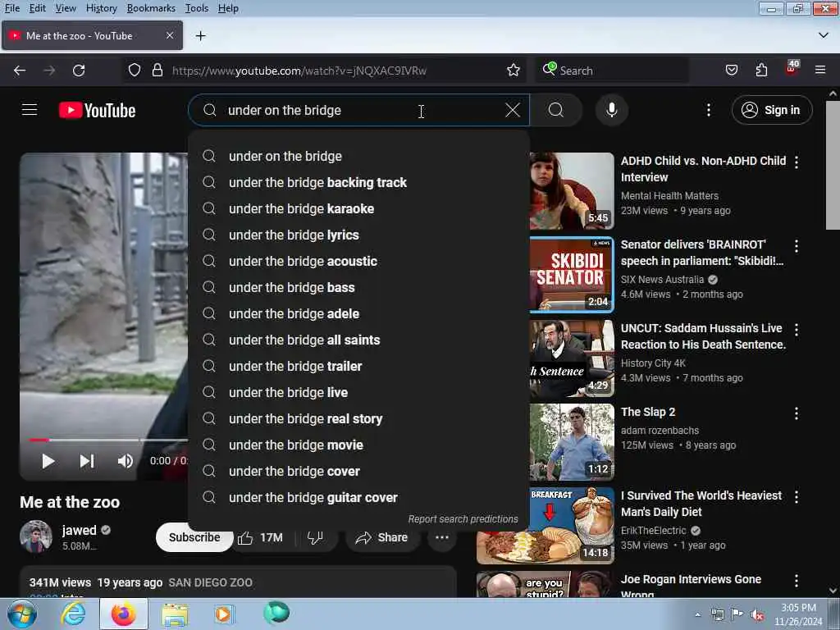840x630 pixels.
Task: Open Firefox extensions puzzle icon
Action: pyautogui.click(x=761, y=71)
